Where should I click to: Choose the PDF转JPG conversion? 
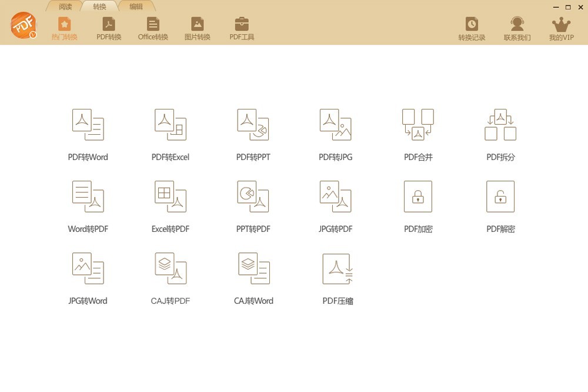(x=336, y=125)
